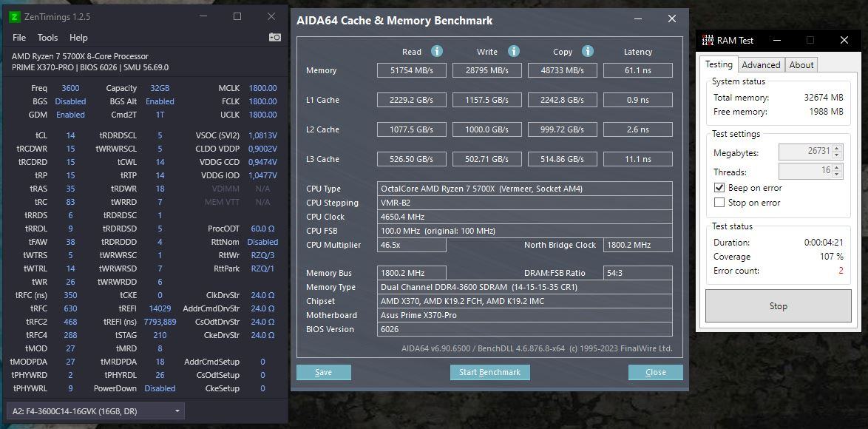868x429 pixels.
Task: Click the Memory Copy result 48733 MB/s
Action: (562, 70)
